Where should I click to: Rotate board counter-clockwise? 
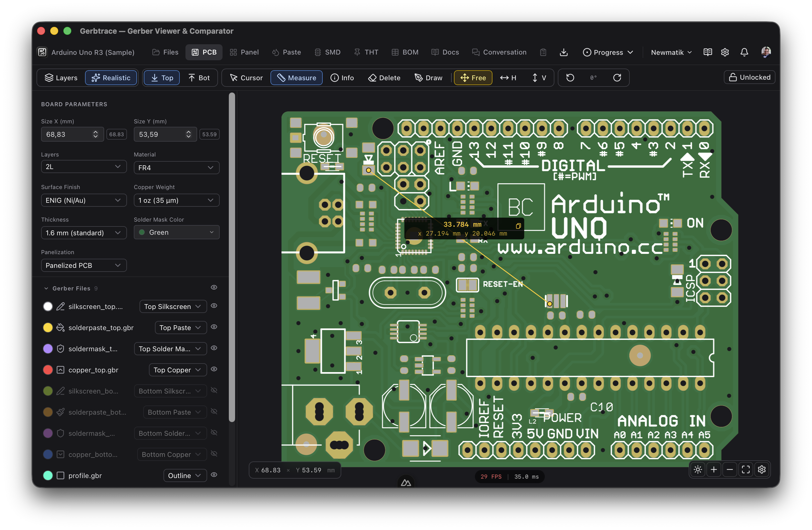click(x=570, y=78)
